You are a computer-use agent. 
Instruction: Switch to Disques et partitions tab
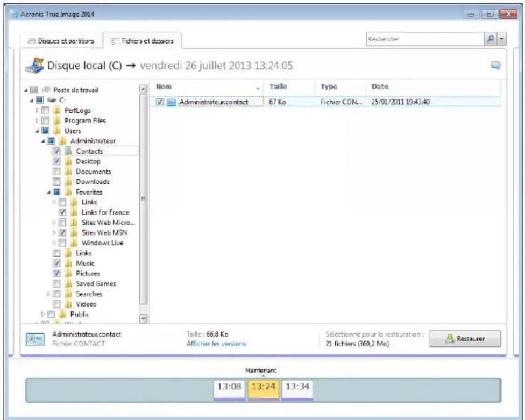pyautogui.click(x=61, y=41)
